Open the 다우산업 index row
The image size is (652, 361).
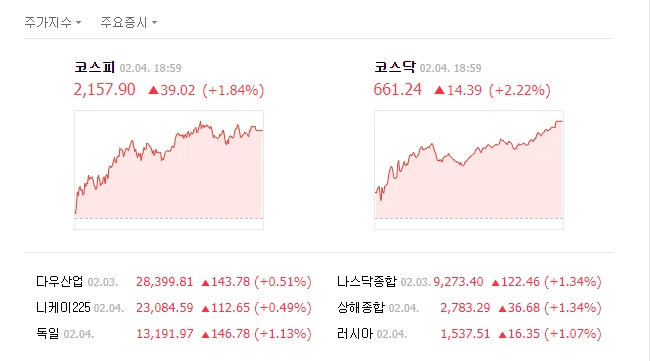click(x=174, y=282)
